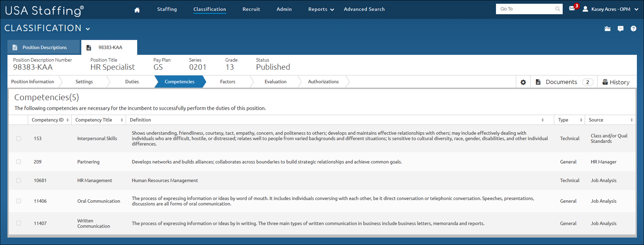Go to the Home icon
Image resolution: width=644 pixels, height=245 pixels.
[x=137, y=10]
